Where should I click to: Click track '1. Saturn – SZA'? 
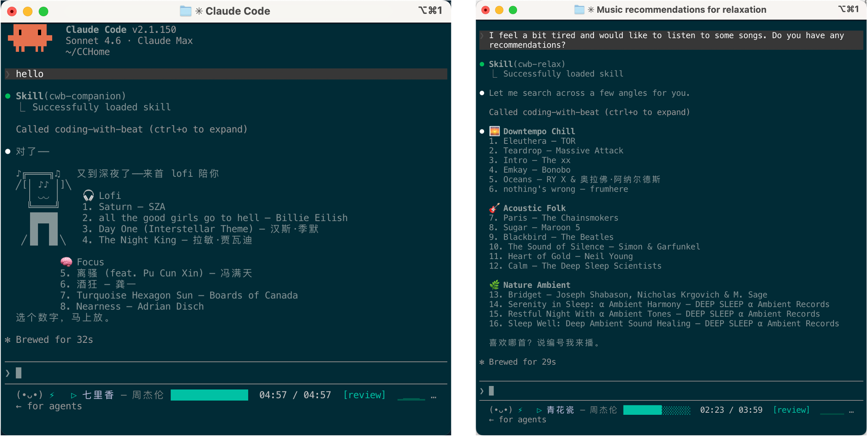click(124, 207)
